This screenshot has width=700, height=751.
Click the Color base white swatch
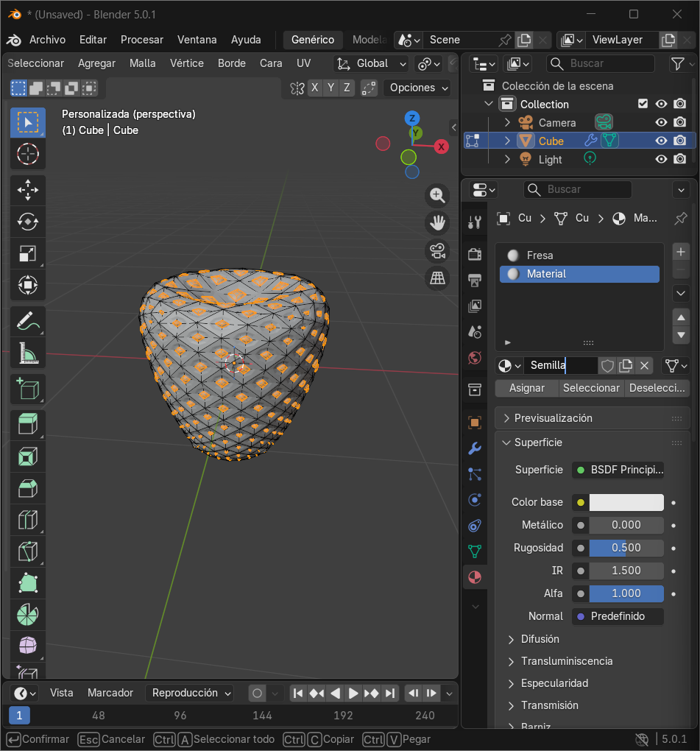[626, 502]
